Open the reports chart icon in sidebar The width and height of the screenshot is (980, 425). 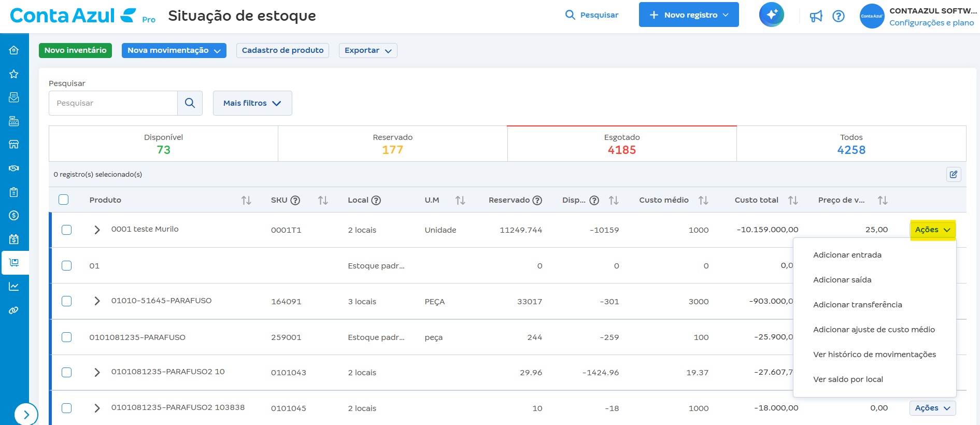click(14, 287)
